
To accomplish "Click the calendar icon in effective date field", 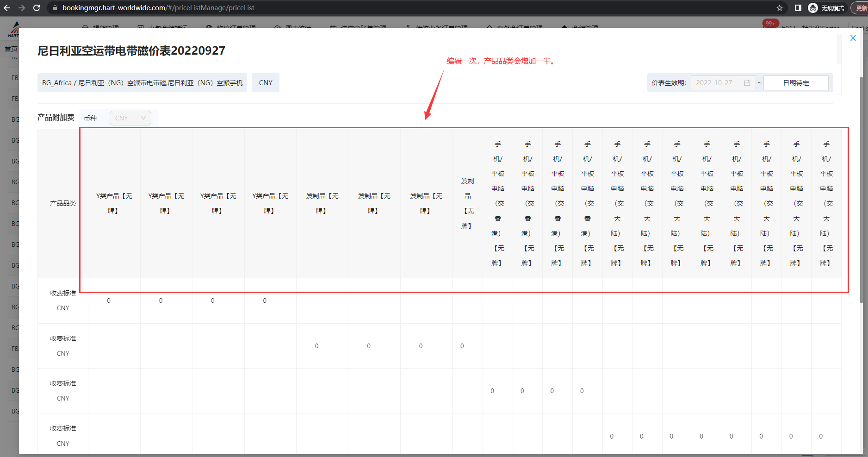I will (x=747, y=83).
